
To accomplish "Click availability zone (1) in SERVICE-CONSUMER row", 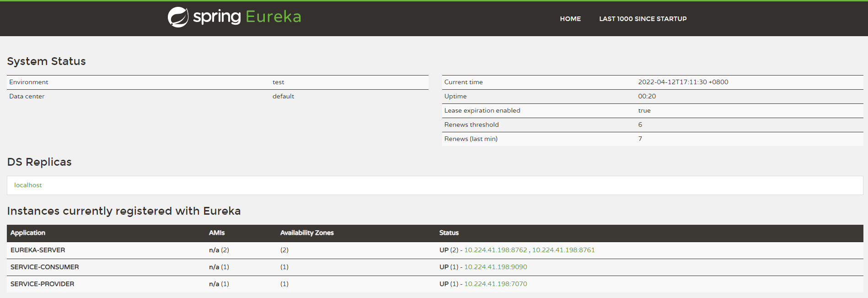I will (284, 267).
